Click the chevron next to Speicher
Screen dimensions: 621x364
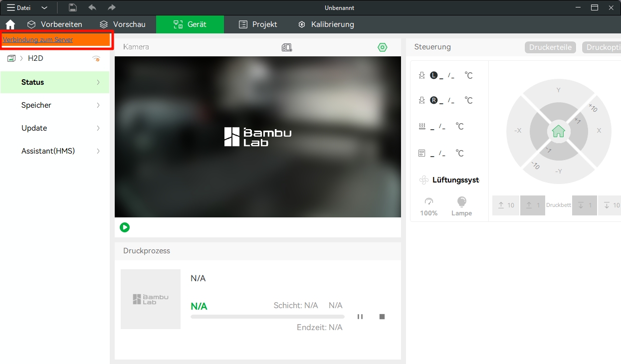[98, 105]
